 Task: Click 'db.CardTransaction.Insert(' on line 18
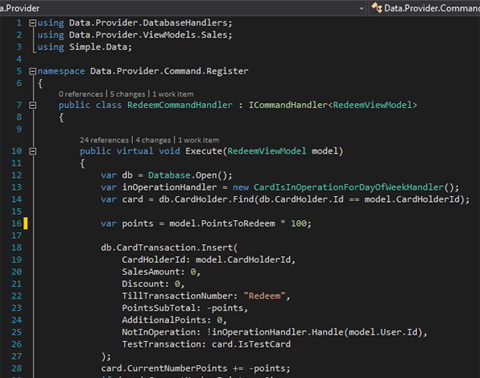point(169,248)
